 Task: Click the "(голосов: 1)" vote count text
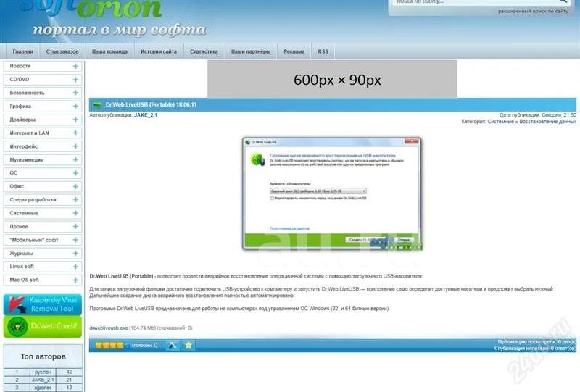(144, 346)
